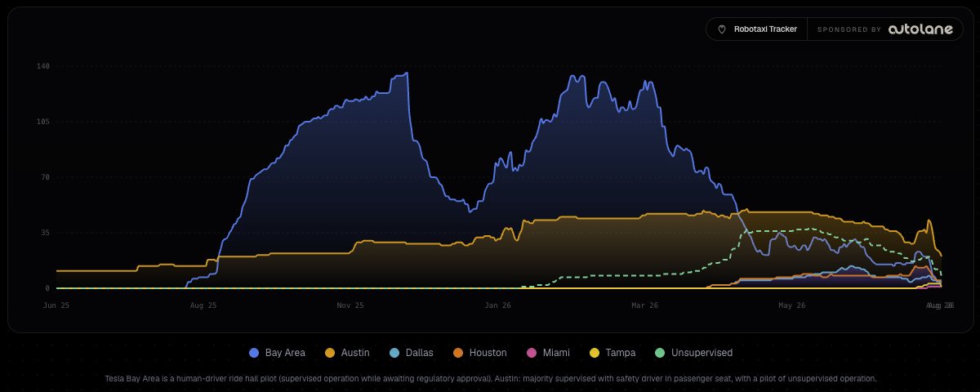
Task: Toggle the Houston series legend
Action: (x=480, y=353)
